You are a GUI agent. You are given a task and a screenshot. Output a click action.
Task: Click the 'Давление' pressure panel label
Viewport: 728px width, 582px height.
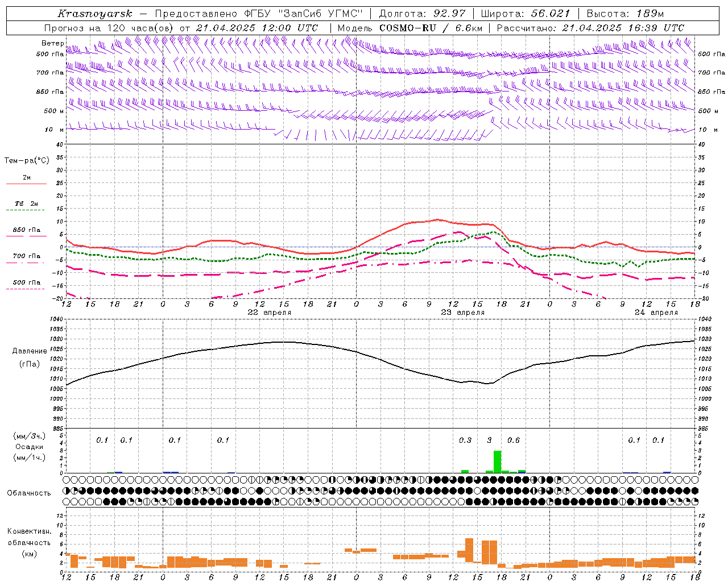[x=30, y=351]
